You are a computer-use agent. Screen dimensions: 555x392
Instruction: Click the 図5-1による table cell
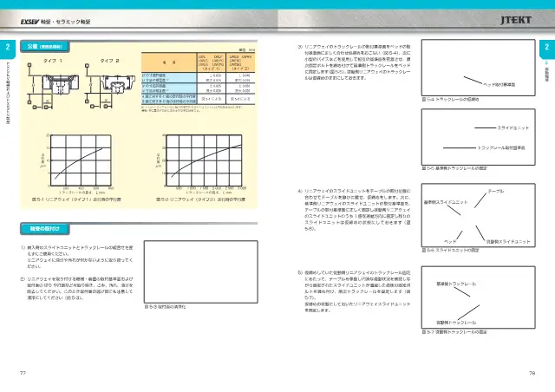click(211, 99)
